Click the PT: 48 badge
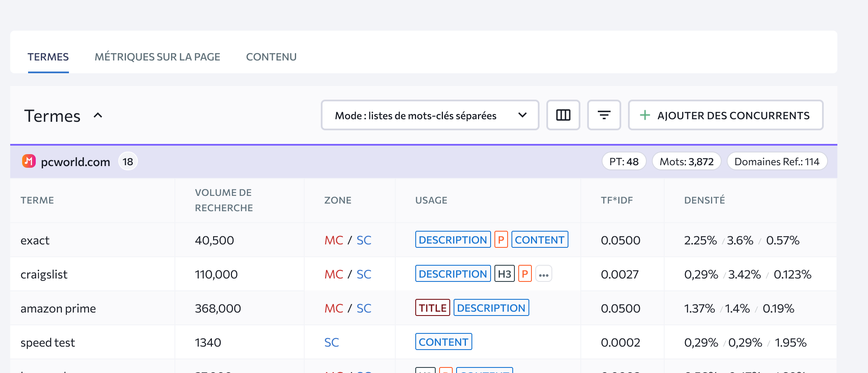This screenshot has width=868, height=373. [624, 161]
